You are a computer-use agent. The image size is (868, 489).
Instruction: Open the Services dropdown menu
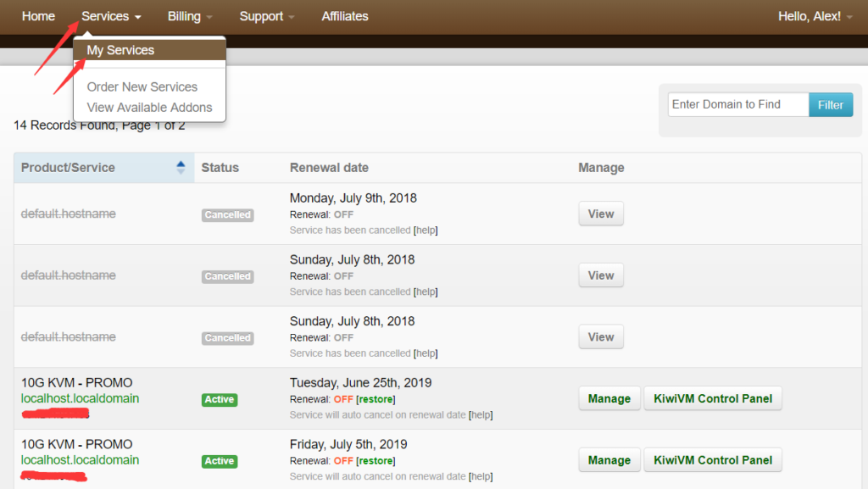click(111, 16)
